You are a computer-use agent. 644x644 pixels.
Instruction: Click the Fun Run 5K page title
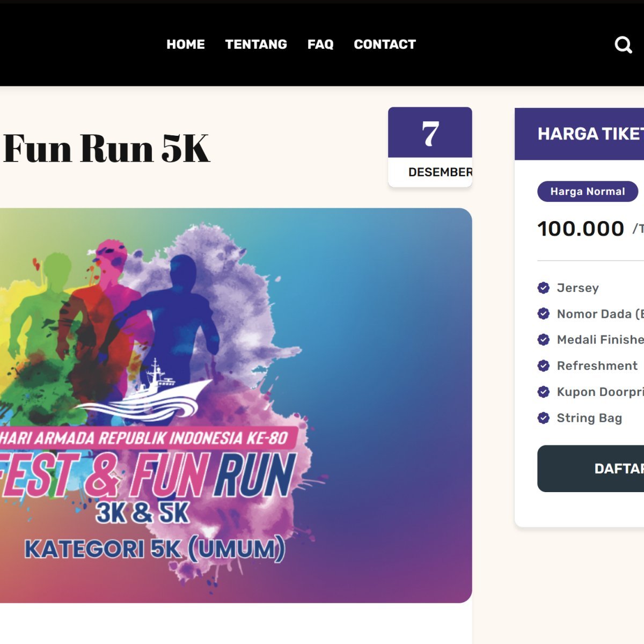[106, 149]
